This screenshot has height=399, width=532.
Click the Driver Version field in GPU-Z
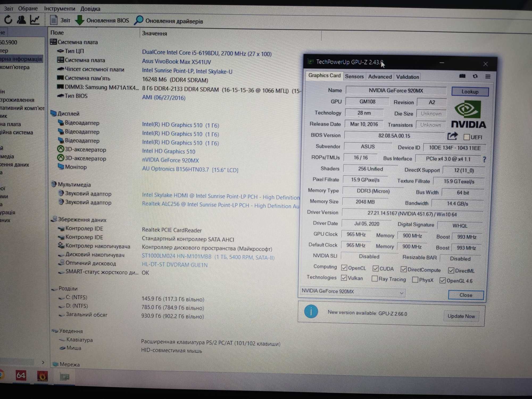pos(412,214)
